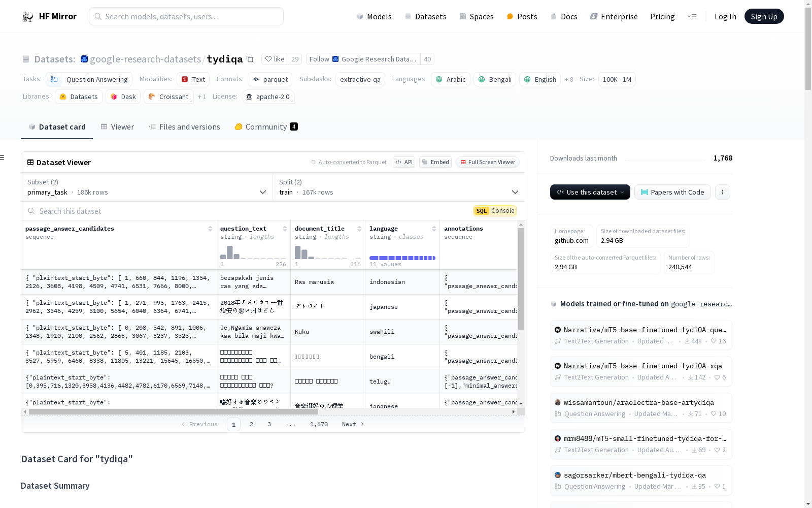Viewport: 812px width, 508px height.
Task: Expand the +8 more languages
Action: [569, 80]
